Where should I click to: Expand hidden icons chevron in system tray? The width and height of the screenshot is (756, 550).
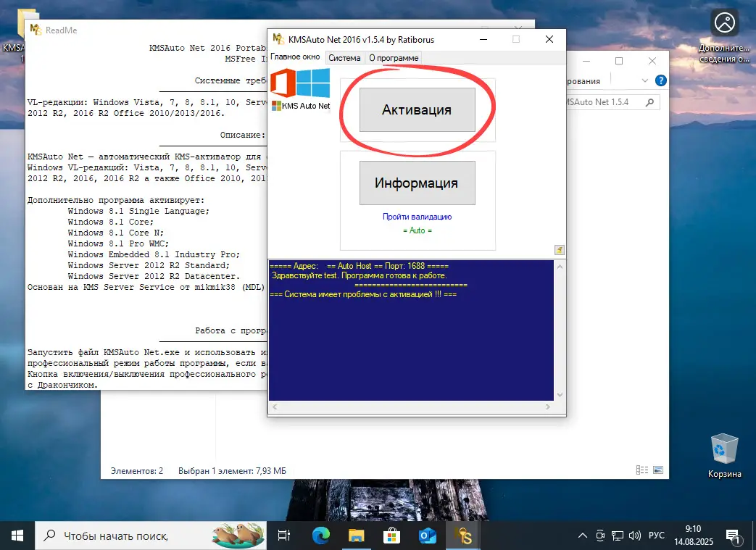point(583,536)
